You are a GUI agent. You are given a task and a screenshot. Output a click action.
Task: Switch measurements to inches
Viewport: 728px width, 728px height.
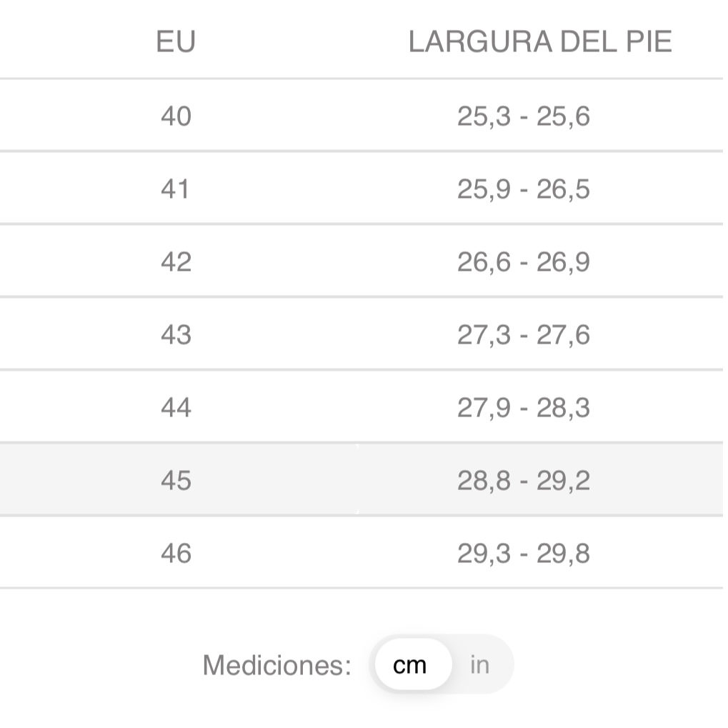[x=480, y=664]
